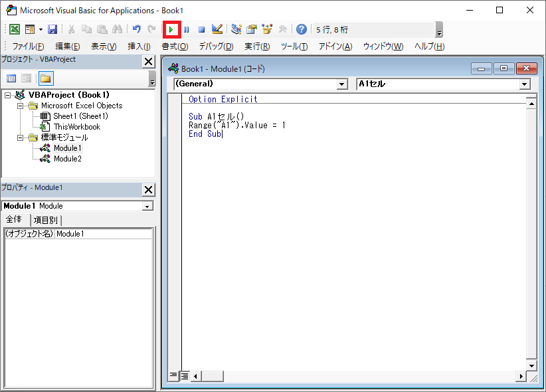Switch to the 項目別 tab
546x392 pixels.
[46, 220]
